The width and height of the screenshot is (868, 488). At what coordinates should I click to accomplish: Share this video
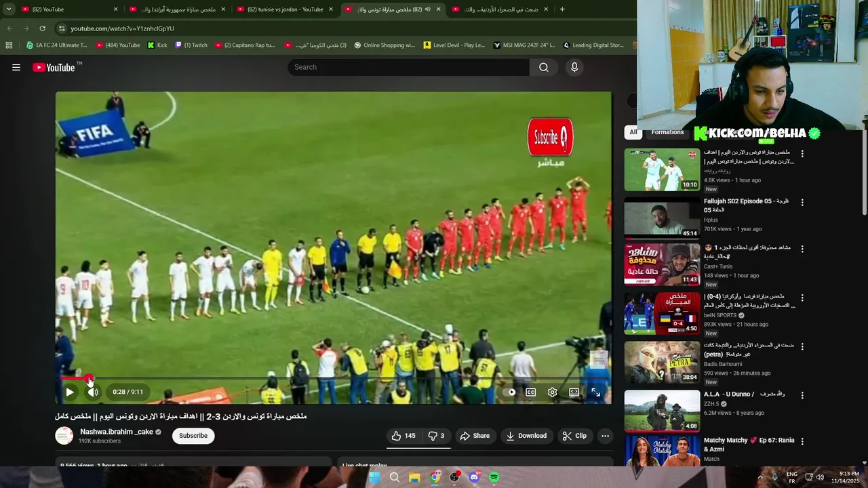coord(475,436)
